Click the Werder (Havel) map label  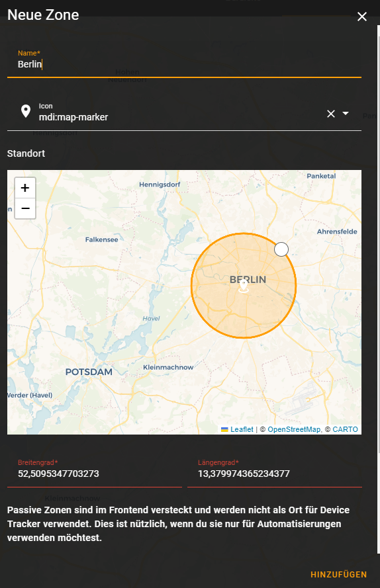tap(30, 396)
